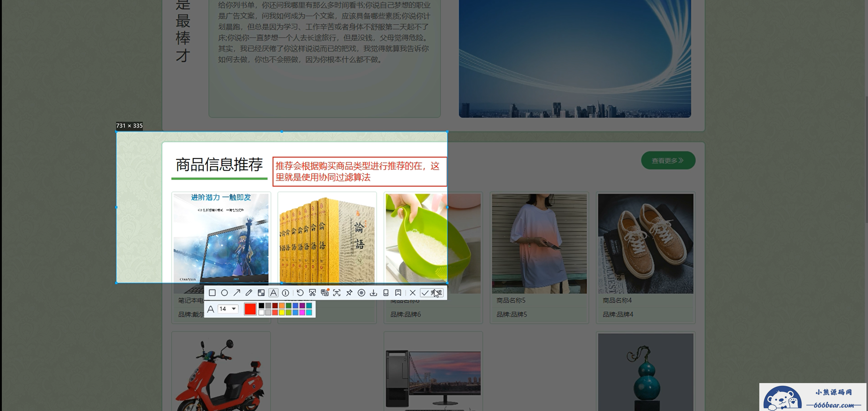Select the arrow annotation tool
This screenshot has height=411, width=868.
[x=237, y=293]
